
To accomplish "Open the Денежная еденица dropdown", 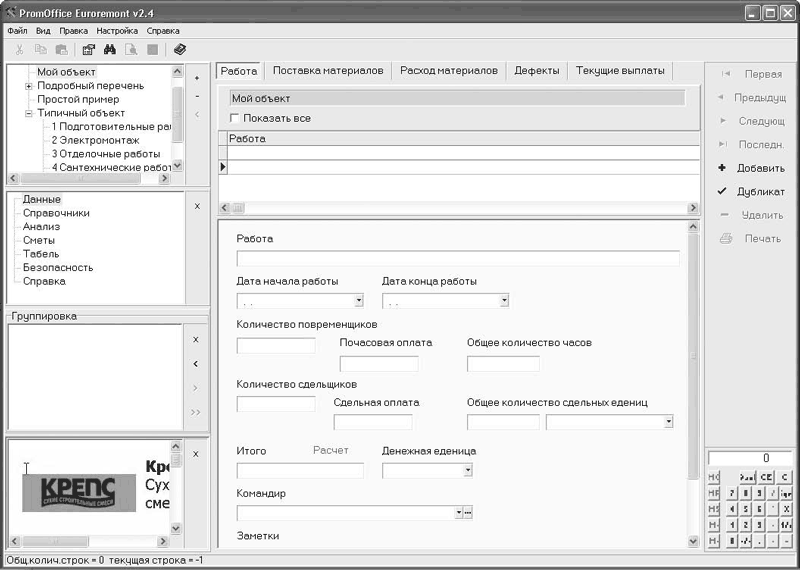I will [x=467, y=470].
